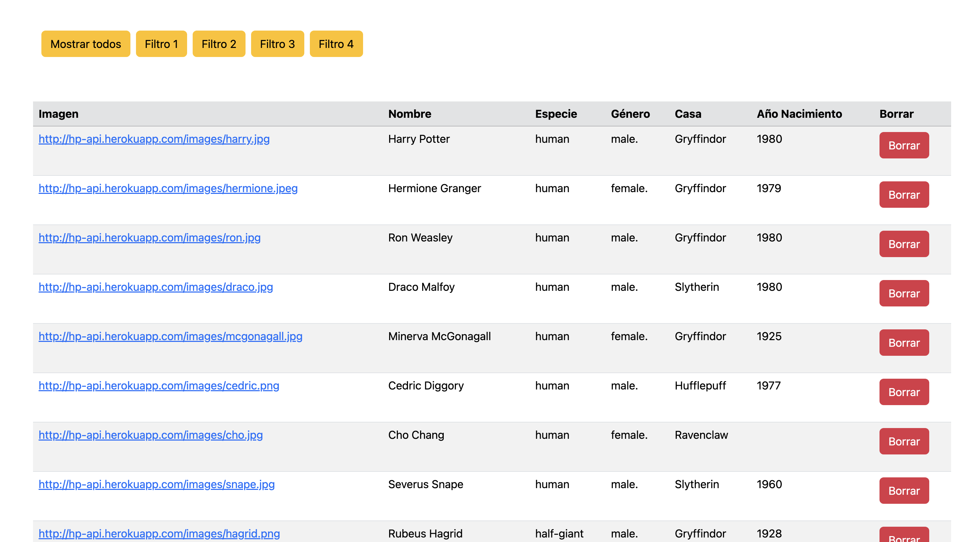Delete Hermione Granger row with Borrar
The height and width of the screenshot is (542, 980).
pos(903,195)
